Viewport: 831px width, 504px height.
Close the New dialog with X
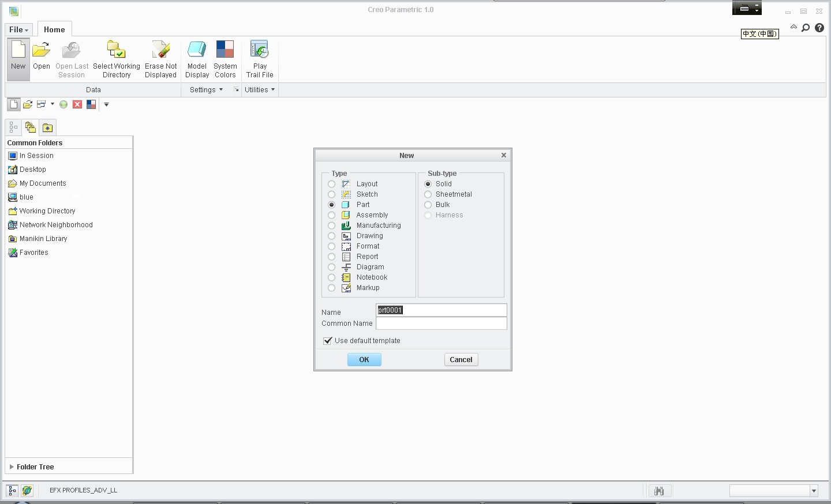tap(504, 155)
